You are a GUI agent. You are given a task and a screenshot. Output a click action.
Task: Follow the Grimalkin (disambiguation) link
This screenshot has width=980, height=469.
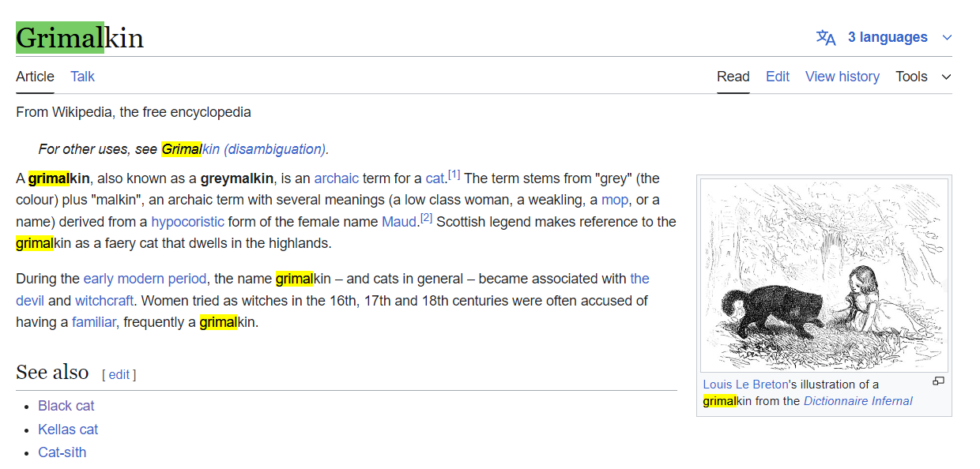coord(243,149)
